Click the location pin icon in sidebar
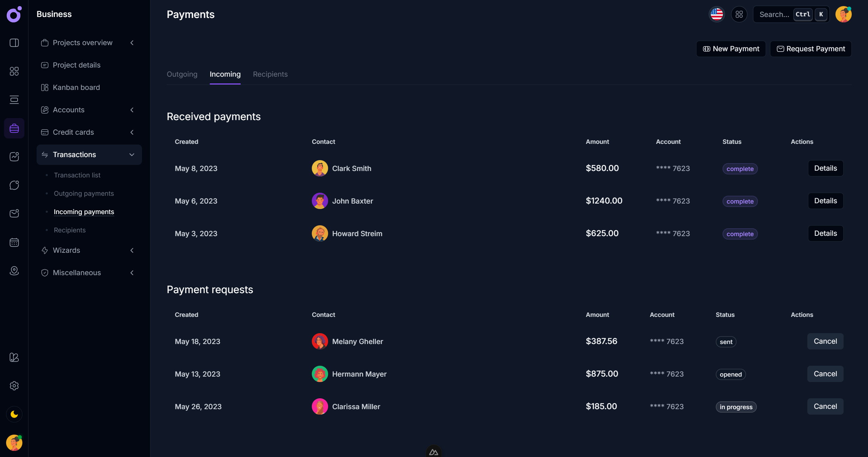This screenshot has height=457, width=868. tap(14, 271)
